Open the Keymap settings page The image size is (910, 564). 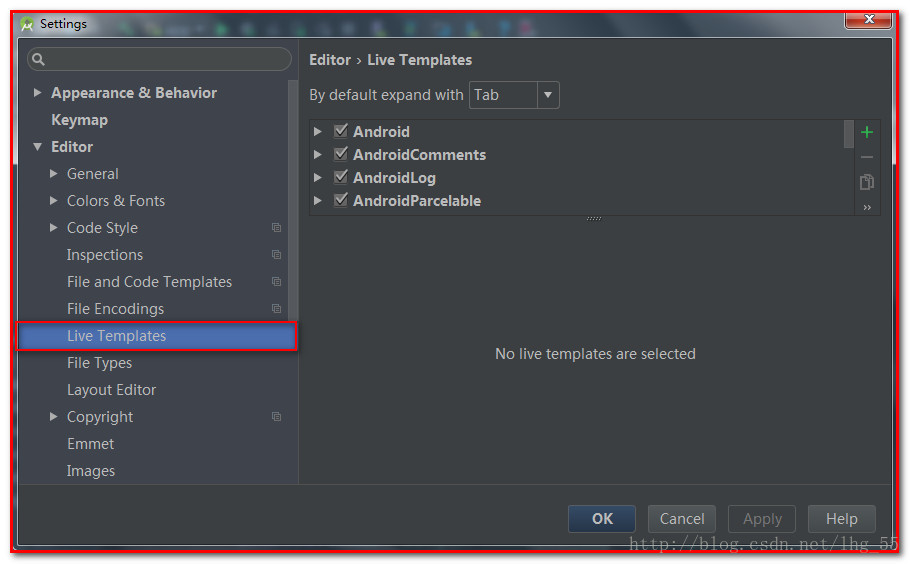click(79, 120)
